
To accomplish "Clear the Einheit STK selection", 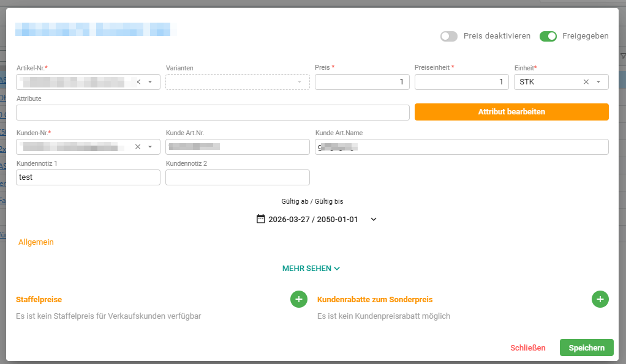I will [x=586, y=82].
